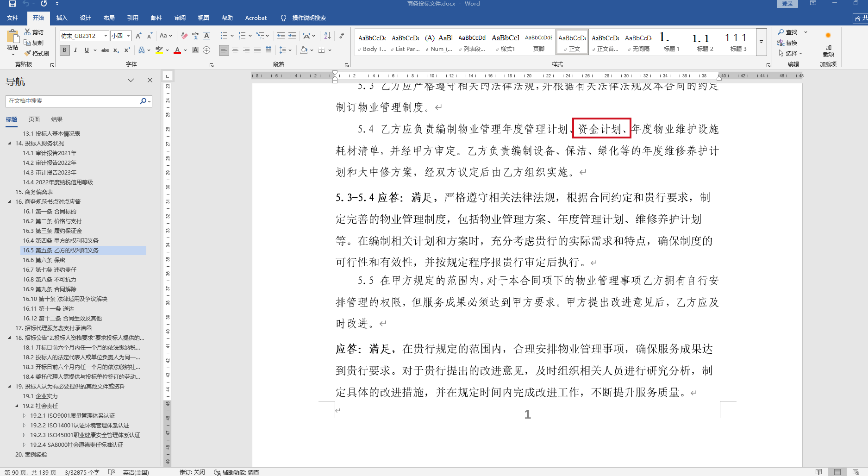Open the Change Case (Aa) dropdown
868x476 pixels.
point(165,36)
